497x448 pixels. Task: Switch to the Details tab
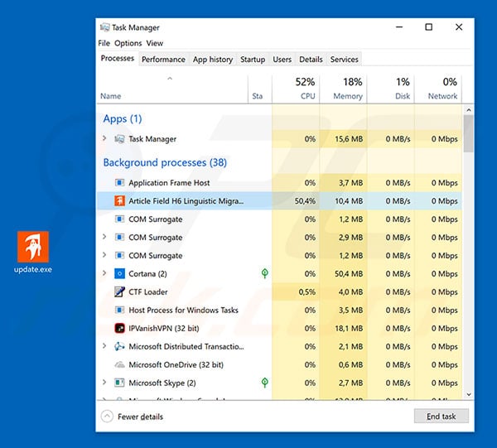311,60
